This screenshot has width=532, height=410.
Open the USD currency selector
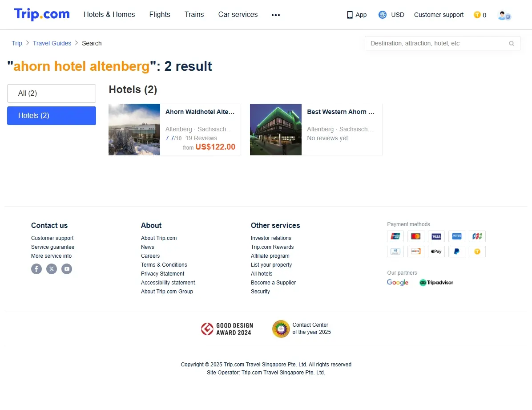398,15
